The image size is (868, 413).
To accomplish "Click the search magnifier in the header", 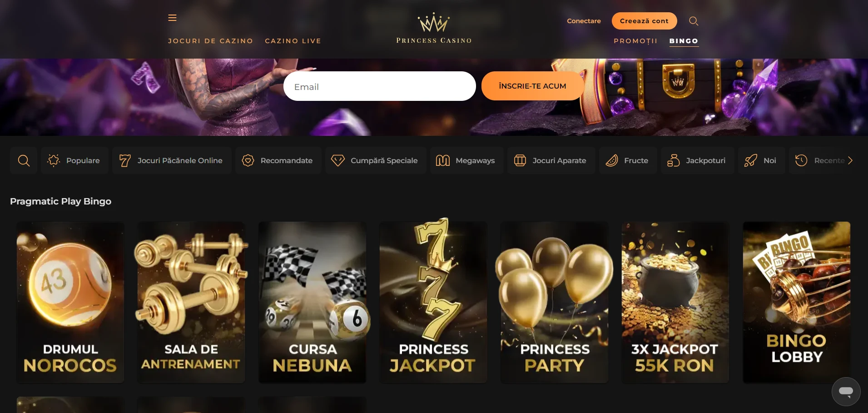I will [x=694, y=21].
